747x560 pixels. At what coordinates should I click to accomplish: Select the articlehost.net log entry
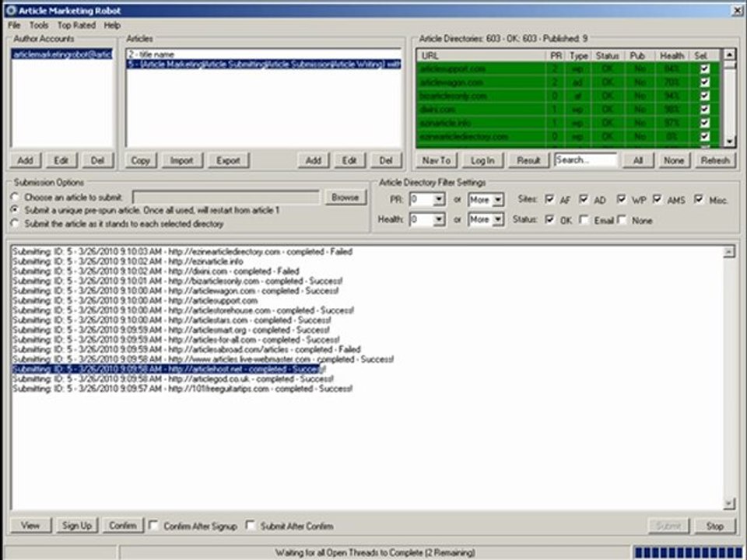pos(169,369)
